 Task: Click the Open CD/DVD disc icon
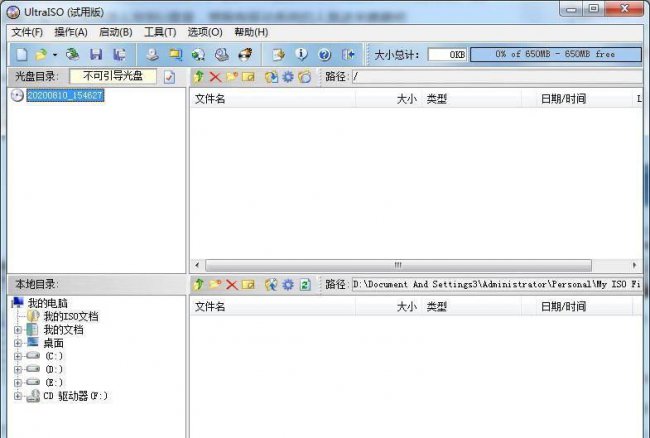point(73,54)
